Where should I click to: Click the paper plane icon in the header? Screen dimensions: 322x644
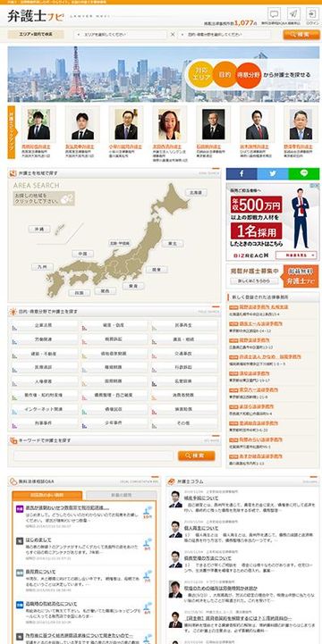click(293, 14)
